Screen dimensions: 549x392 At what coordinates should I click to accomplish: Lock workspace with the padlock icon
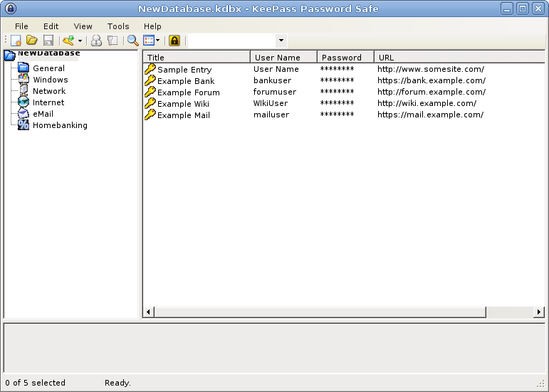click(x=174, y=41)
